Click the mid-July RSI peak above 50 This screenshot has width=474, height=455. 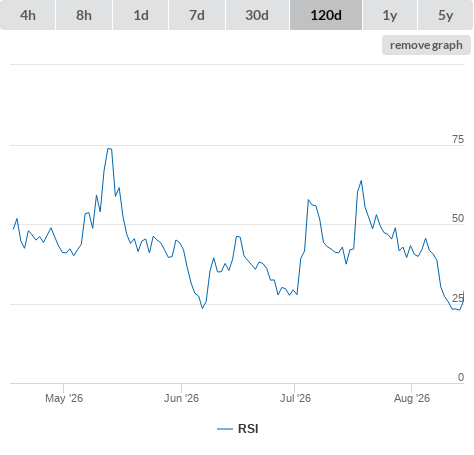pos(361,181)
